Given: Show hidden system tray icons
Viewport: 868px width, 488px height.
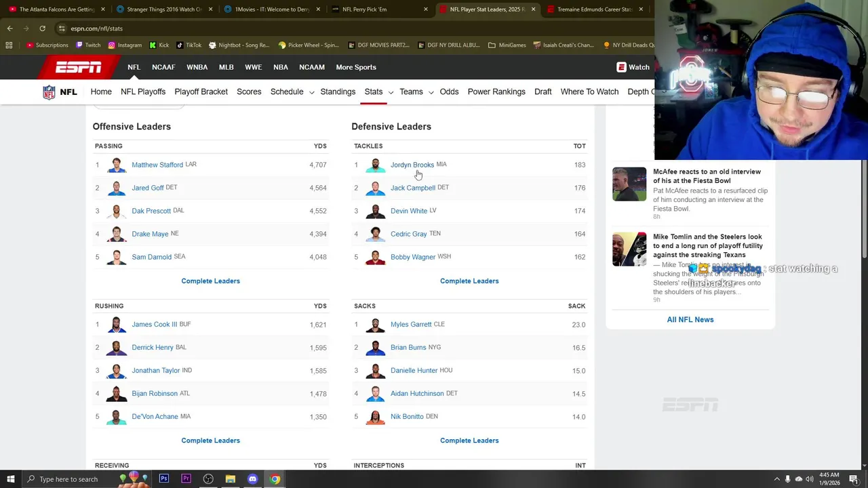Looking at the screenshot, I should coord(777,479).
